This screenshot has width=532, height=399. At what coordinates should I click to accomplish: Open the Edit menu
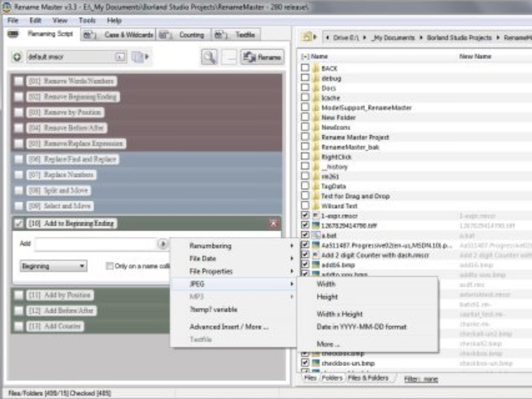click(x=35, y=20)
